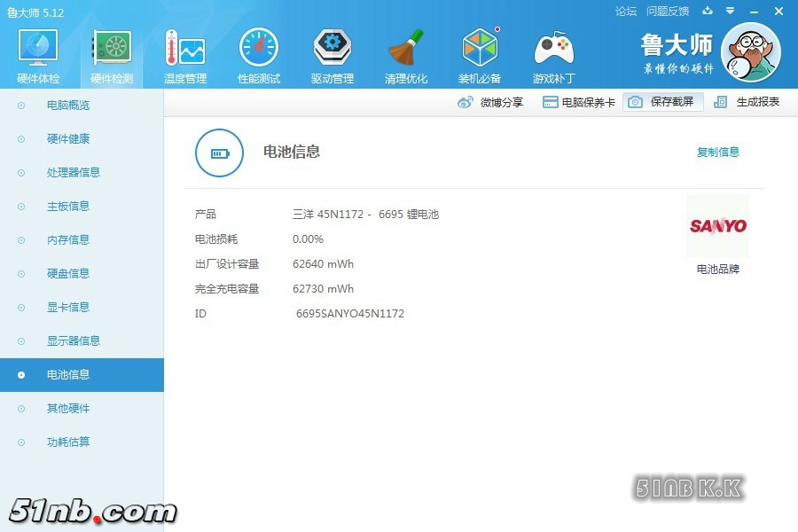Click the 生成报表 generate report button
Screen dimensions: 798x532
coord(747,102)
